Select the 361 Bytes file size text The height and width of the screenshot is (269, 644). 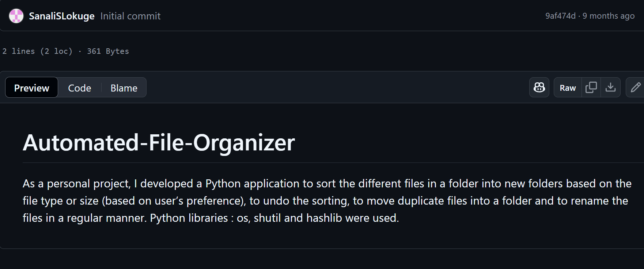tap(107, 51)
